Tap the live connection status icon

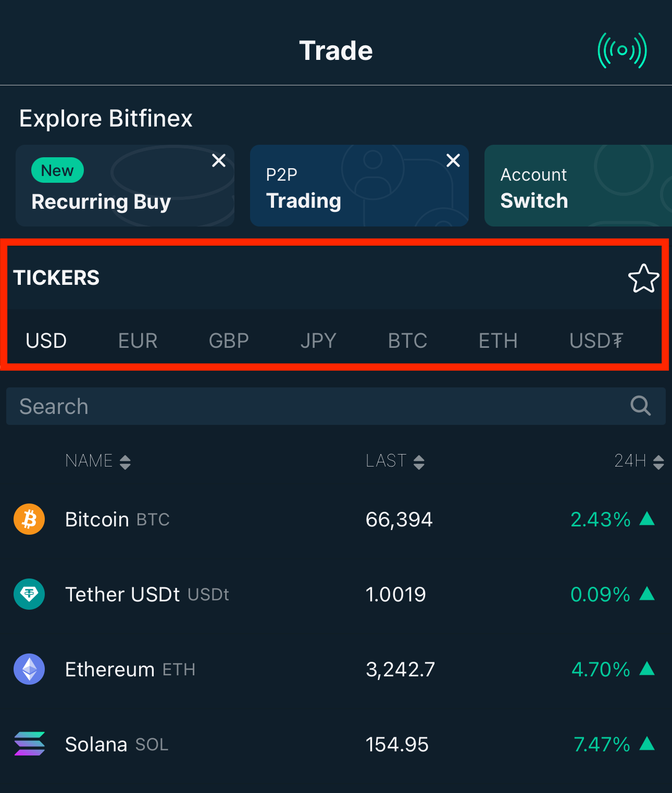622,51
